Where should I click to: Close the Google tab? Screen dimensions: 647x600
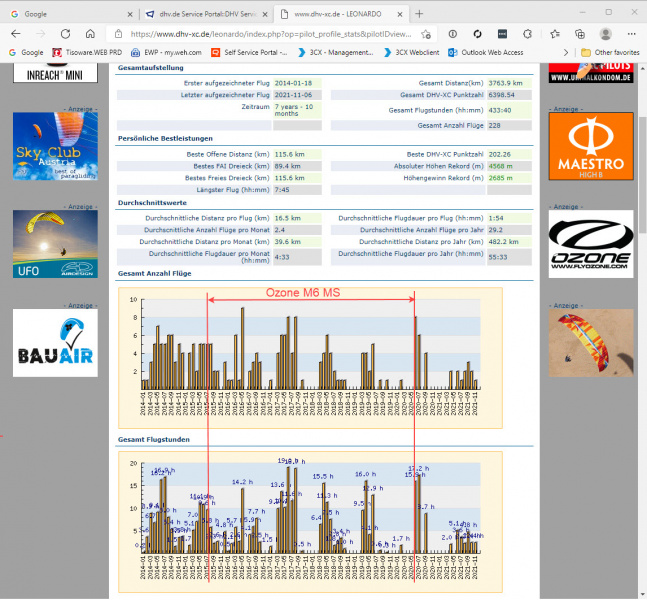130,14
